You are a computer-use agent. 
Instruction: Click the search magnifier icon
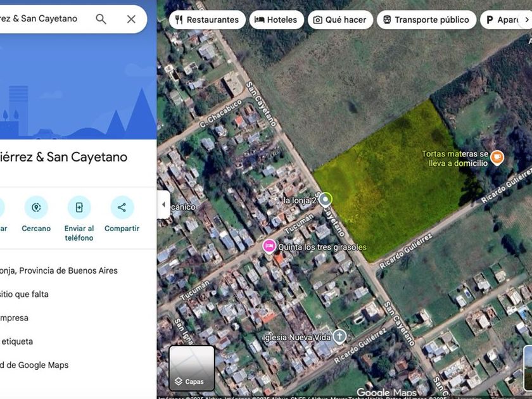tap(101, 19)
